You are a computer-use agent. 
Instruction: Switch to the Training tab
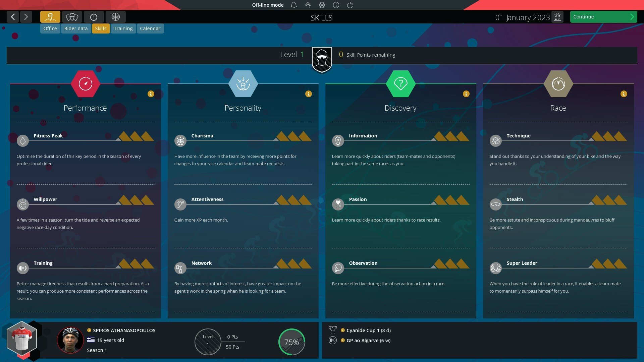click(x=122, y=28)
